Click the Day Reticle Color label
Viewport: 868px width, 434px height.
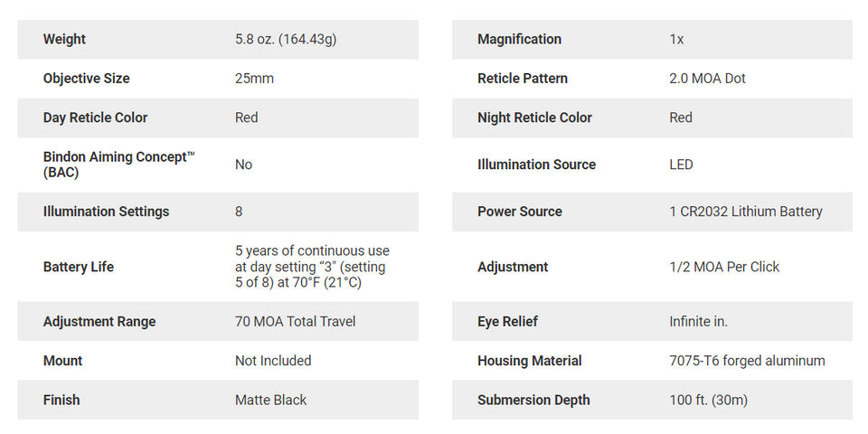click(95, 118)
